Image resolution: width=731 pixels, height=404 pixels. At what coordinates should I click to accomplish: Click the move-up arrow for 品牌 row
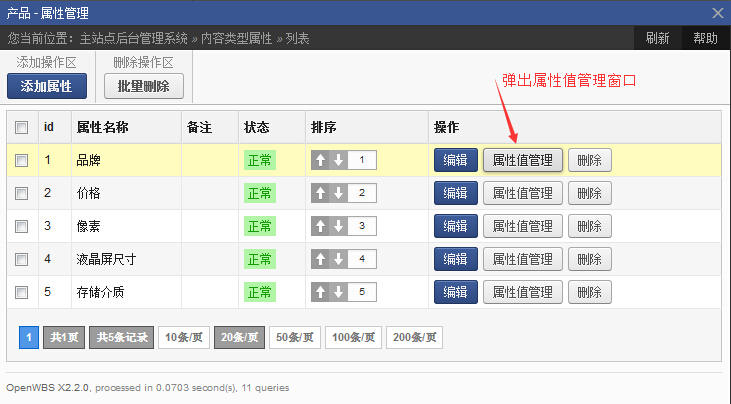pyautogui.click(x=321, y=160)
